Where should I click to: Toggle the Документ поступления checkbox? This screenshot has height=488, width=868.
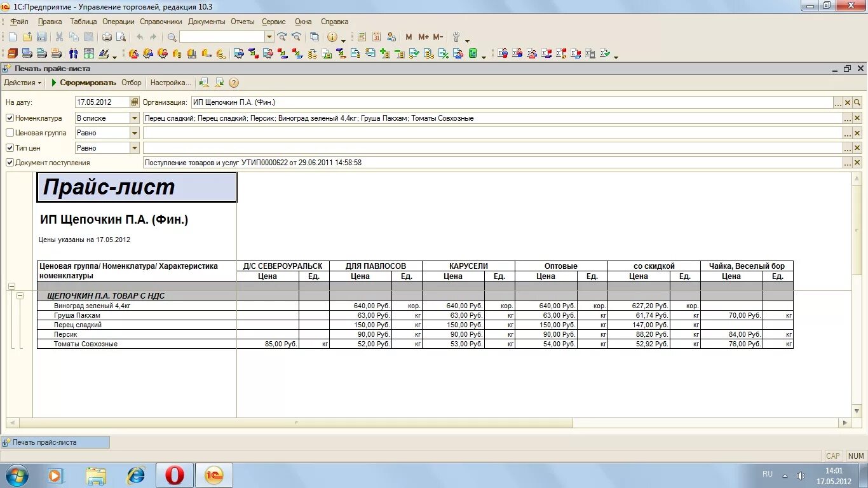click(x=10, y=163)
